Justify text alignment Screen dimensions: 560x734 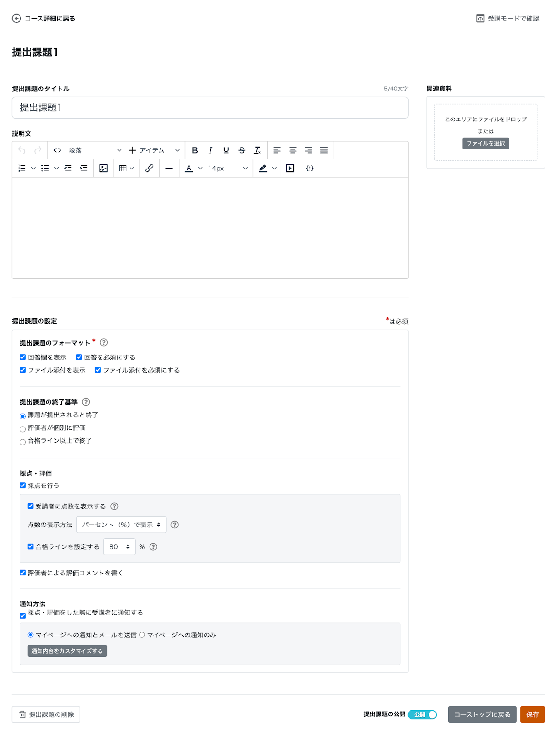tap(324, 150)
